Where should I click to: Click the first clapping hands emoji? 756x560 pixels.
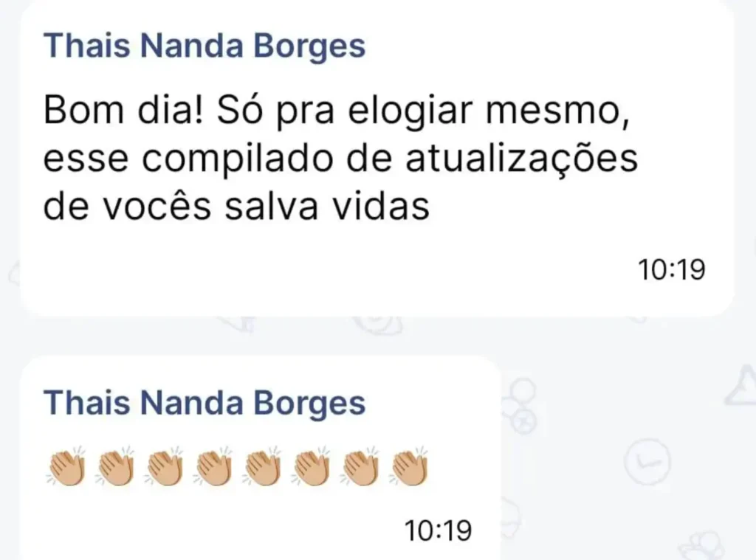(66, 468)
